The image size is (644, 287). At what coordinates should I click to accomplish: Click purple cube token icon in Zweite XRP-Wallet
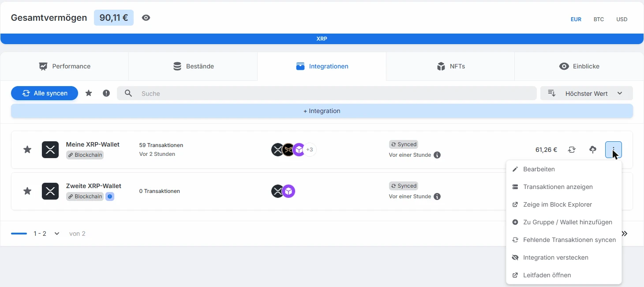(x=288, y=191)
